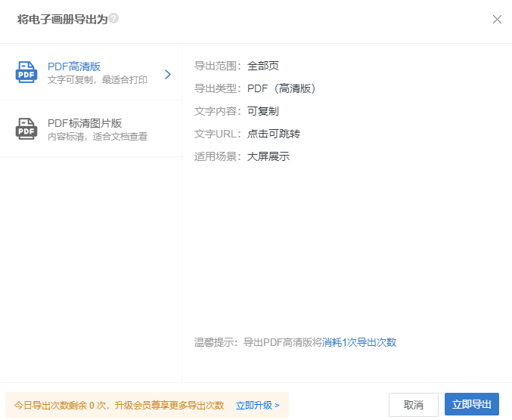Image resolution: width=512 pixels, height=420 pixels.
Task: Select the PDF标清图片版 option title
Action: (x=85, y=123)
